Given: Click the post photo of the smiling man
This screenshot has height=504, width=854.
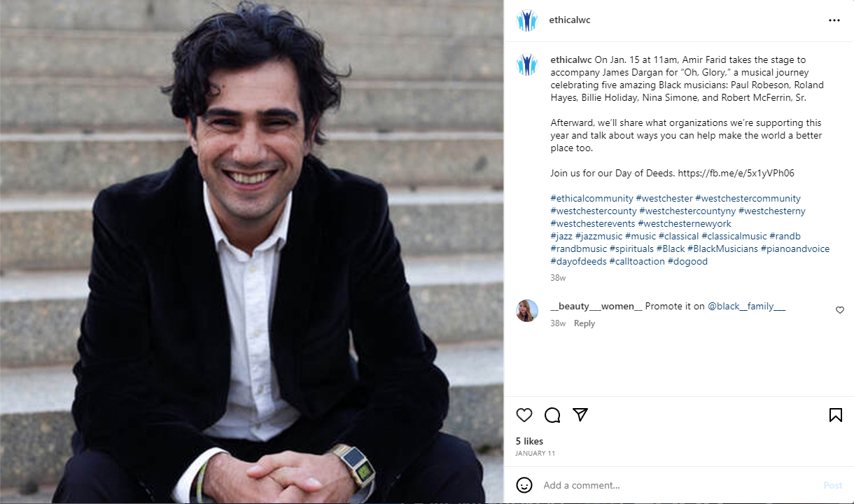Looking at the screenshot, I should tap(252, 252).
